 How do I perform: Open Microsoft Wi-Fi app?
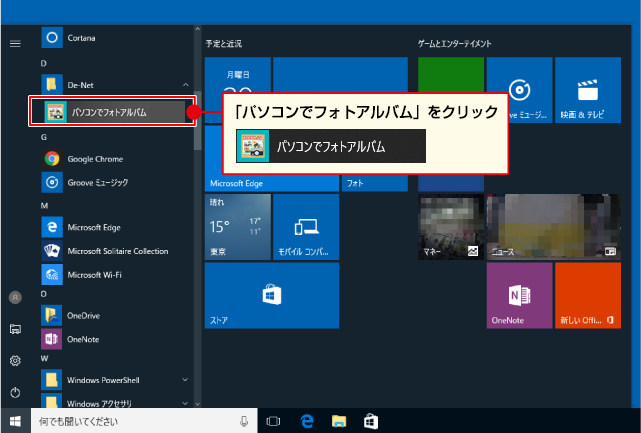[x=117, y=275]
